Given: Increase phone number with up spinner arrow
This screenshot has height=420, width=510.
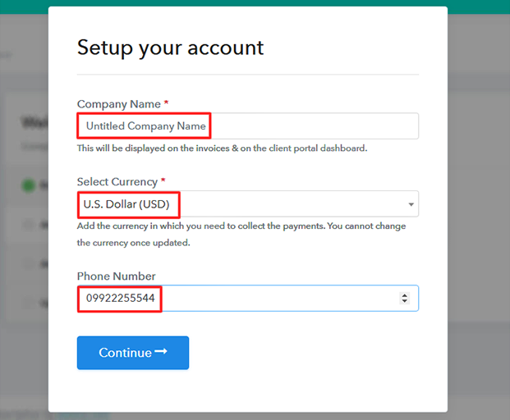Looking at the screenshot, I should [404, 294].
